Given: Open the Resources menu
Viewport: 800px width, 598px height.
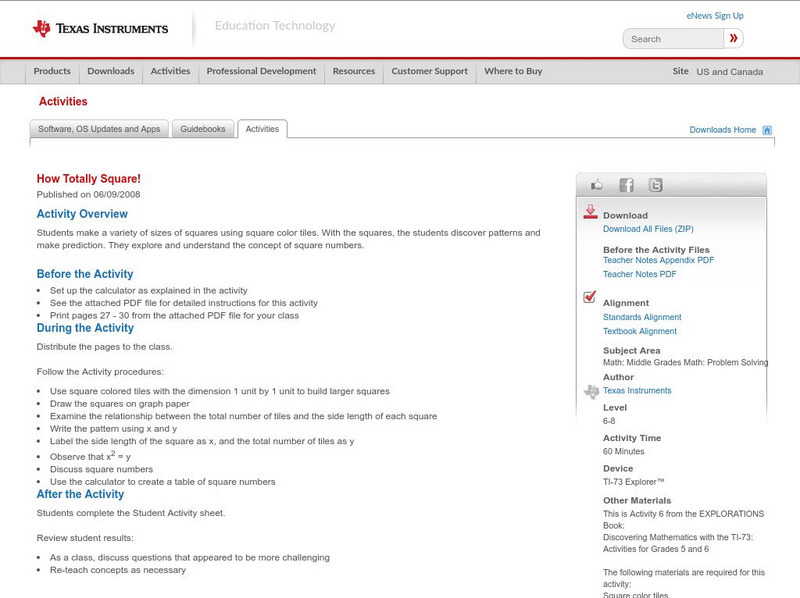Looking at the screenshot, I should (354, 71).
